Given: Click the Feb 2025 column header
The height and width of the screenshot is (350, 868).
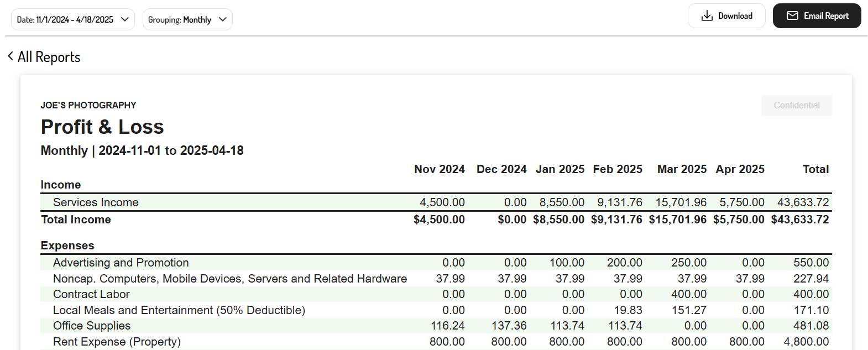Looking at the screenshot, I should point(618,169).
